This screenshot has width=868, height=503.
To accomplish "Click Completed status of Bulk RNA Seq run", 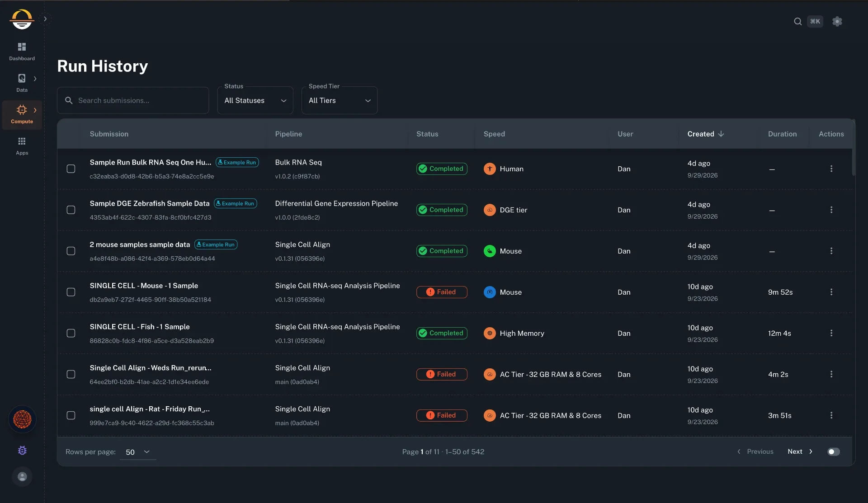I will 442,169.
